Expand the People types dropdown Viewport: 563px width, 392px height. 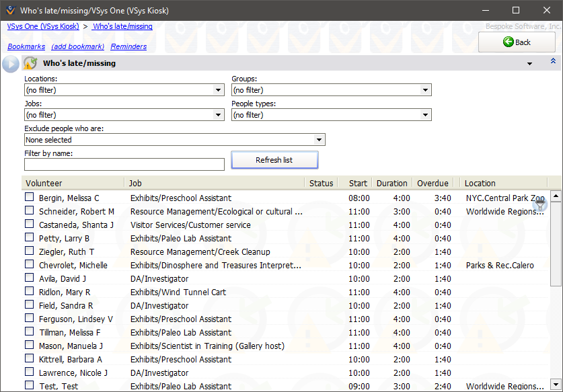[x=425, y=115]
